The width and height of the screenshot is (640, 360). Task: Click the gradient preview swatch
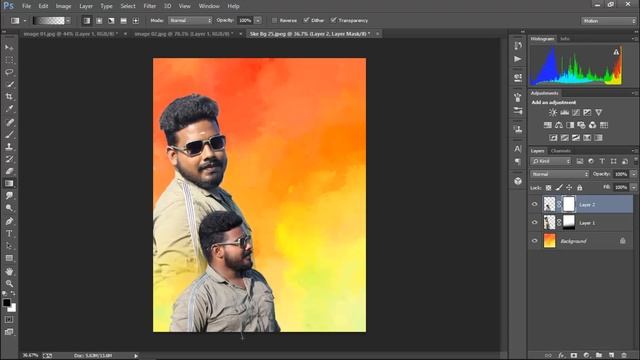tap(49, 20)
